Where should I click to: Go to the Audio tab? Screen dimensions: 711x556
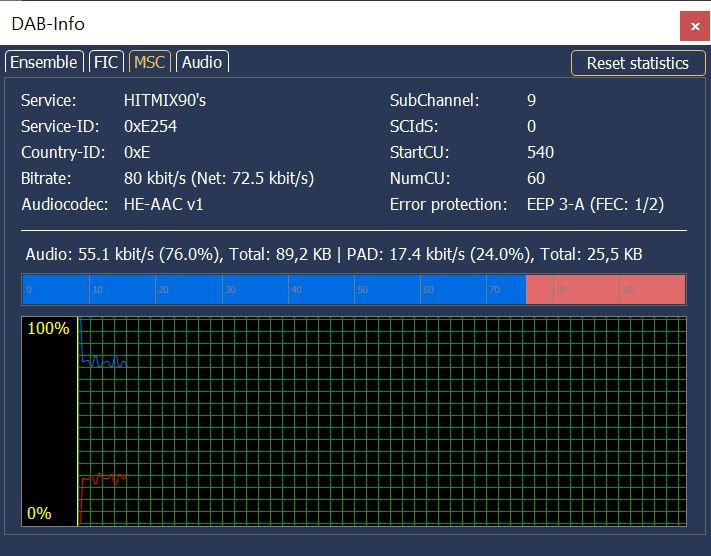(202, 62)
